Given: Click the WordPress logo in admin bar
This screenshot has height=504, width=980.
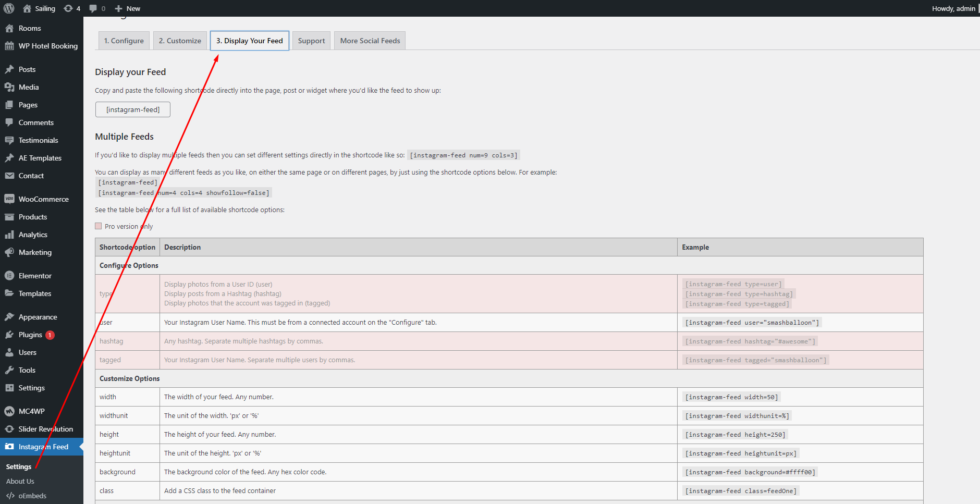Looking at the screenshot, I should click(x=8, y=8).
